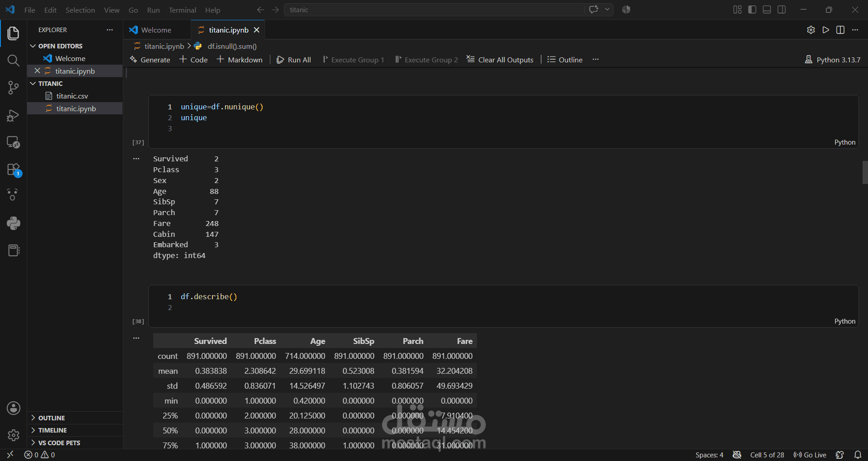
Task: Close the titanic.ipynb tab
Action: [257, 30]
